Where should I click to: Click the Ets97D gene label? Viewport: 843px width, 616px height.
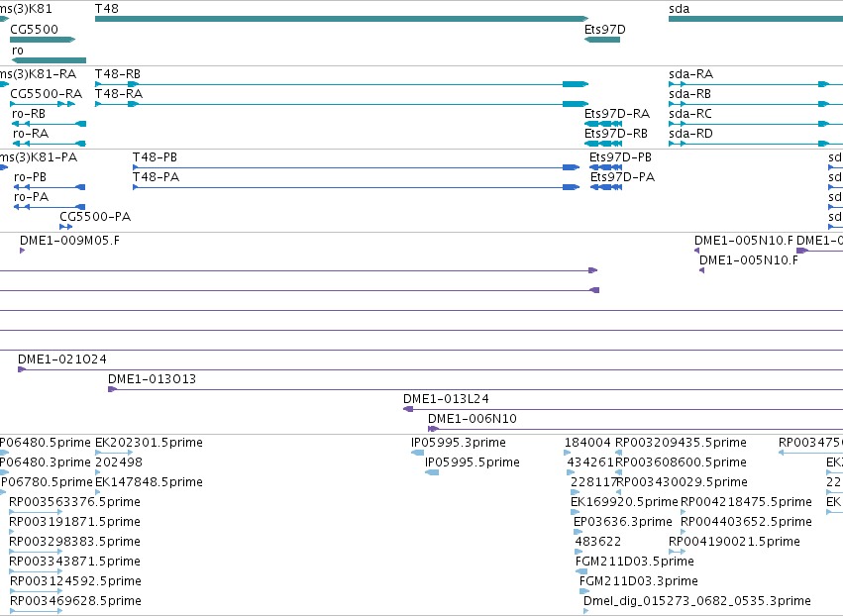pos(605,29)
